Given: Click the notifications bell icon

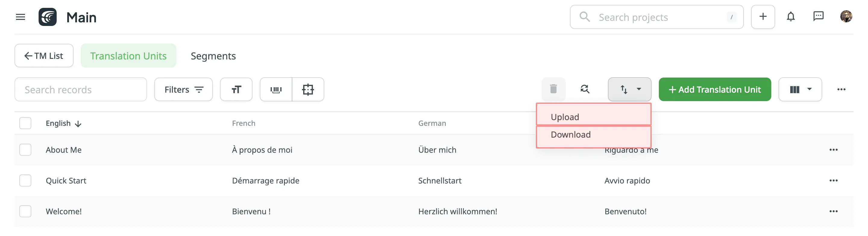Looking at the screenshot, I should click(791, 17).
